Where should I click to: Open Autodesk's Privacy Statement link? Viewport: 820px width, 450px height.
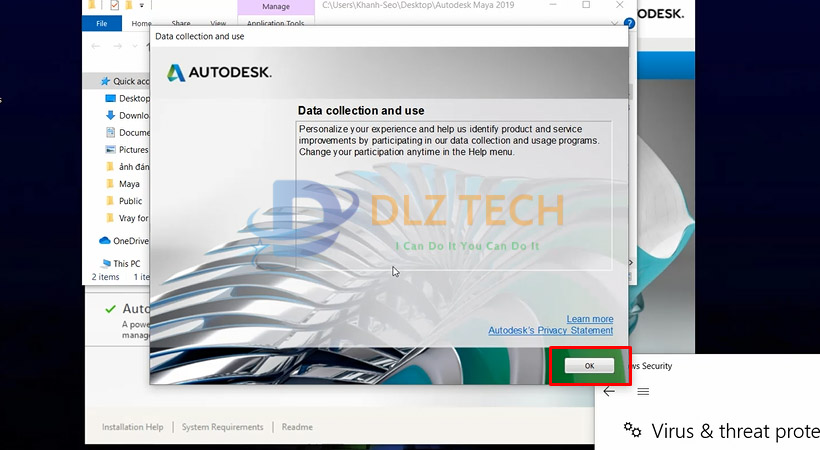tap(550, 330)
